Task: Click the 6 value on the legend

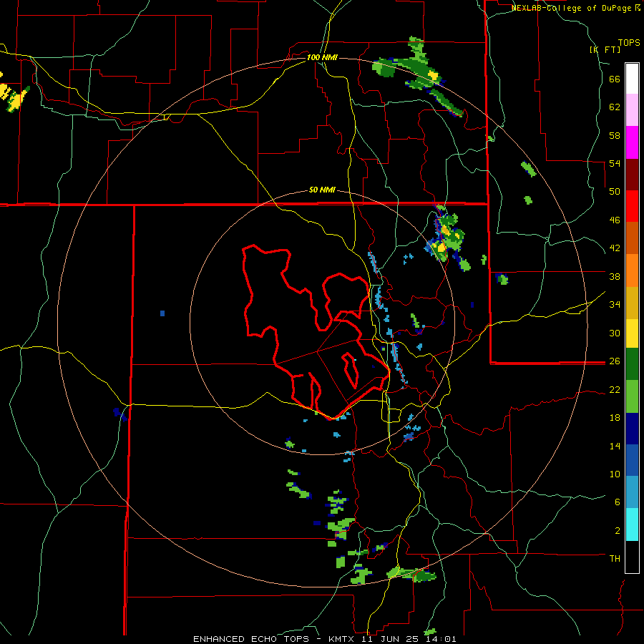Action: pyautogui.click(x=617, y=502)
